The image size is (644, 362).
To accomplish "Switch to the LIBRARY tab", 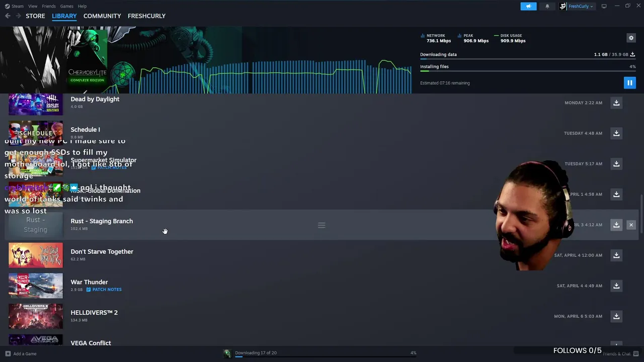I will pos(64,16).
